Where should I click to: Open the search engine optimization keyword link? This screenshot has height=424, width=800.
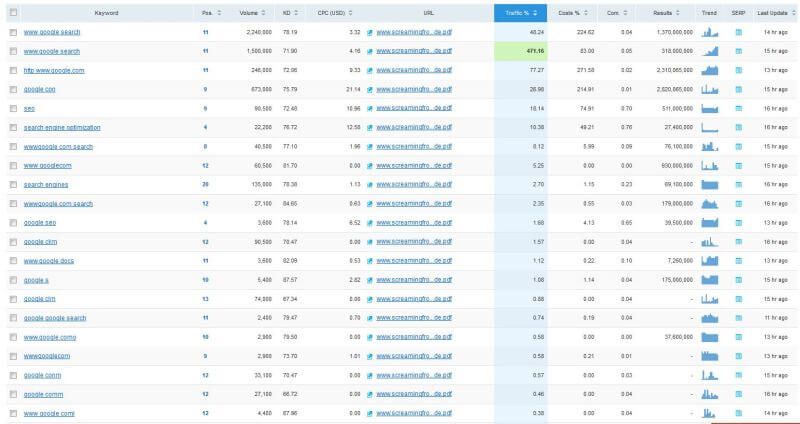point(62,128)
